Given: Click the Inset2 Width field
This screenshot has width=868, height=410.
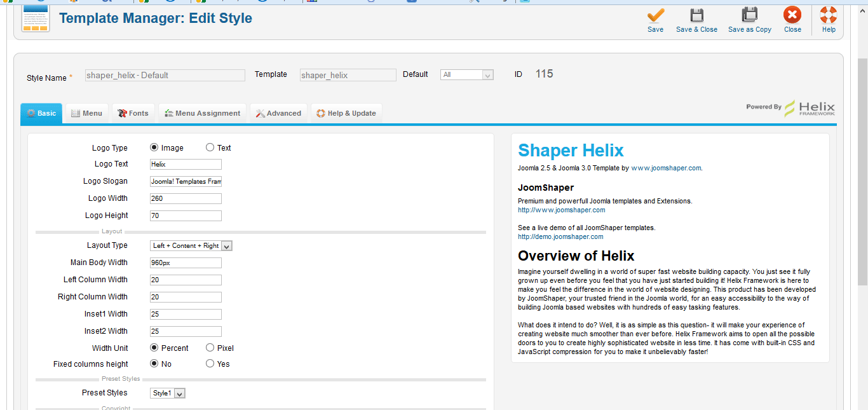Looking at the screenshot, I should tap(186, 331).
